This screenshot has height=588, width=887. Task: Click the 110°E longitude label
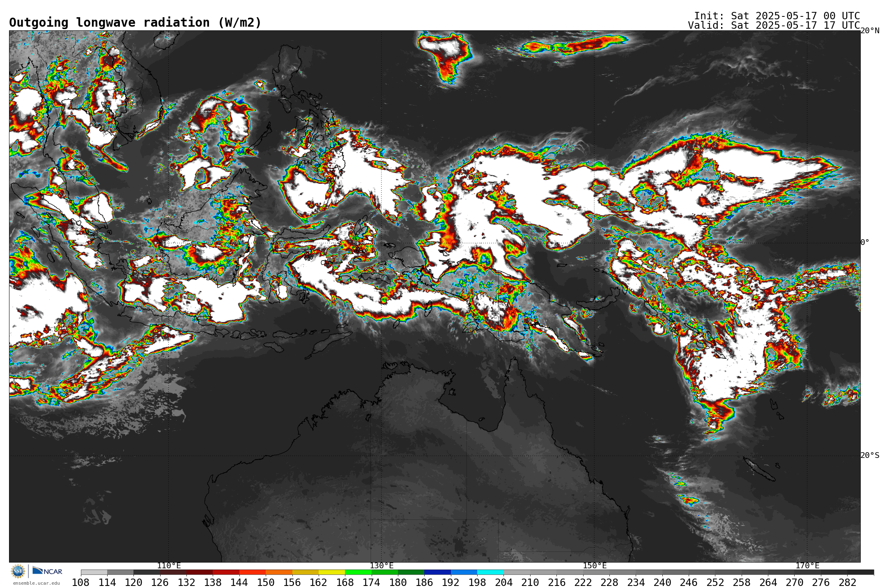[169, 565]
